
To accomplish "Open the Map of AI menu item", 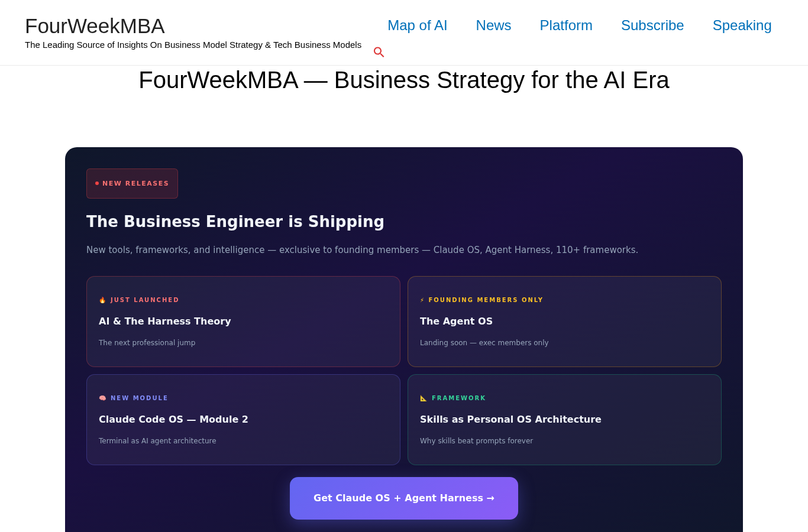I will pos(418,25).
